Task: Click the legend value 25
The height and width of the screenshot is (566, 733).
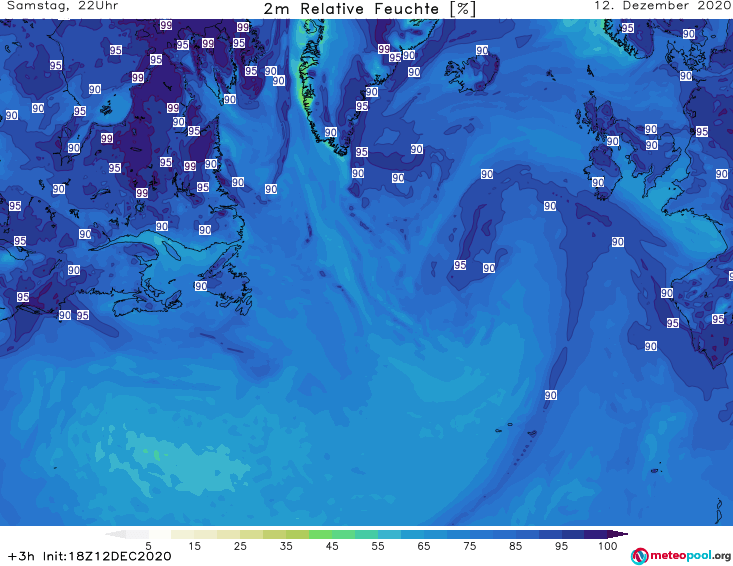Action: (240, 546)
